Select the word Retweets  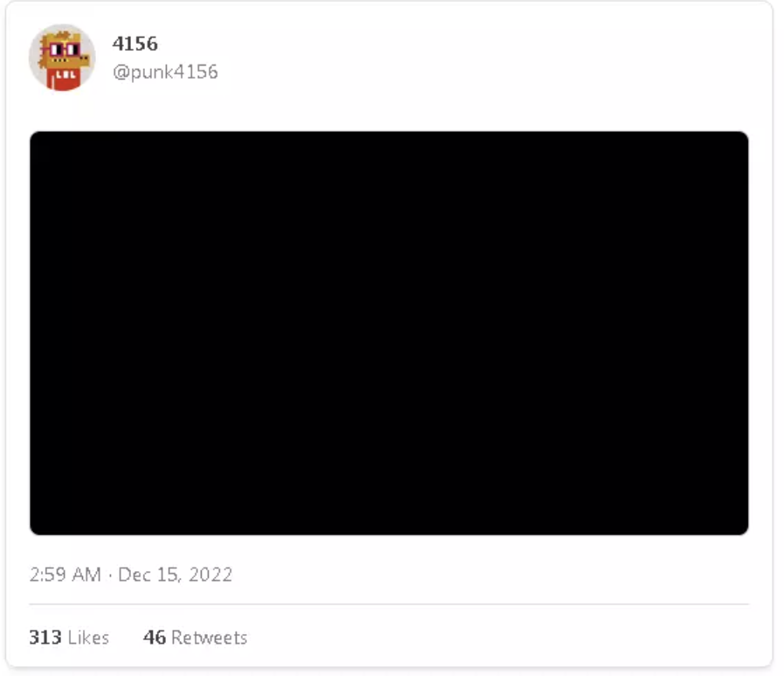click(x=210, y=638)
